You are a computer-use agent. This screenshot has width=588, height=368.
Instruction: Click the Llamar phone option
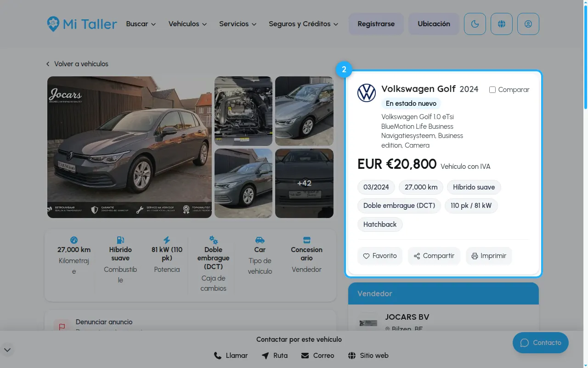coord(231,356)
